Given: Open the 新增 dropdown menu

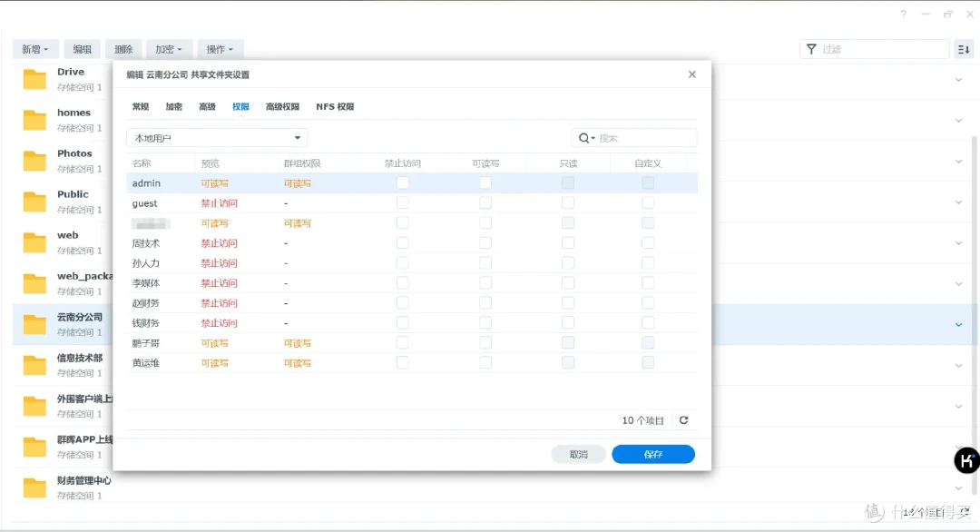Looking at the screenshot, I should click(35, 49).
